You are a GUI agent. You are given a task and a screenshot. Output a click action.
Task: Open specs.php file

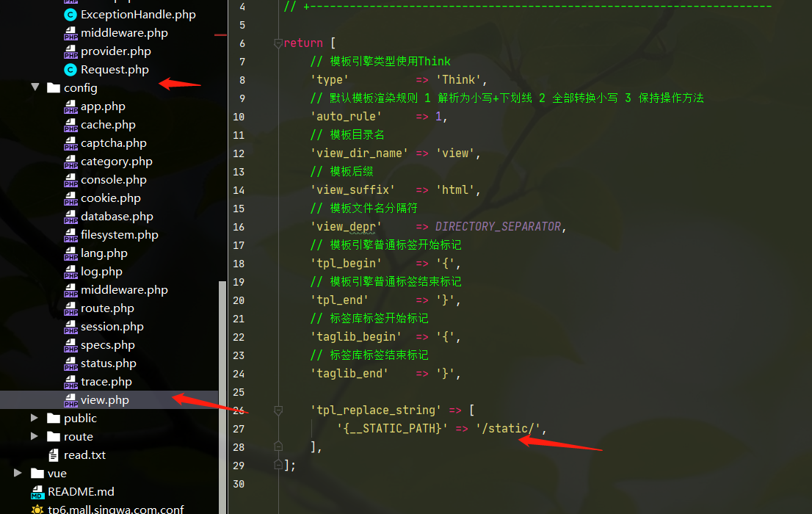pyautogui.click(x=107, y=345)
